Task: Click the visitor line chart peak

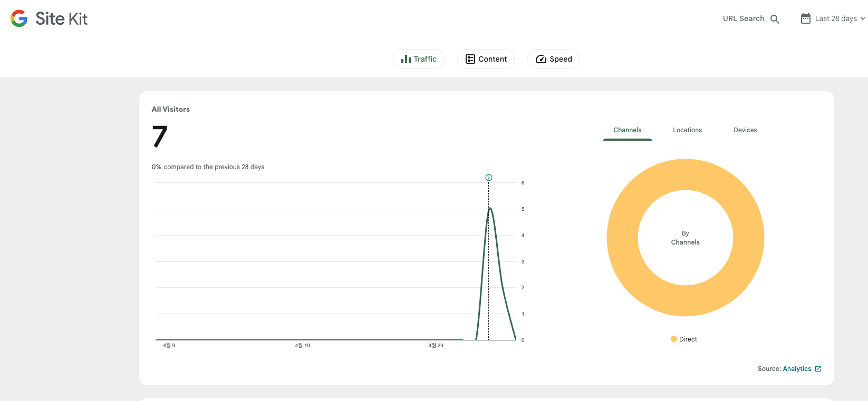Action: tap(490, 209)
